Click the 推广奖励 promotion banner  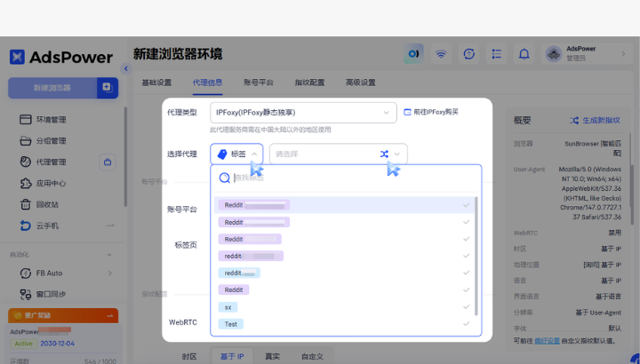[63, 315]
